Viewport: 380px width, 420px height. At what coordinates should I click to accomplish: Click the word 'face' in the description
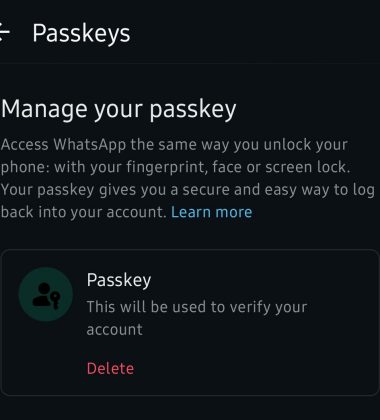(x=227, y=167)
